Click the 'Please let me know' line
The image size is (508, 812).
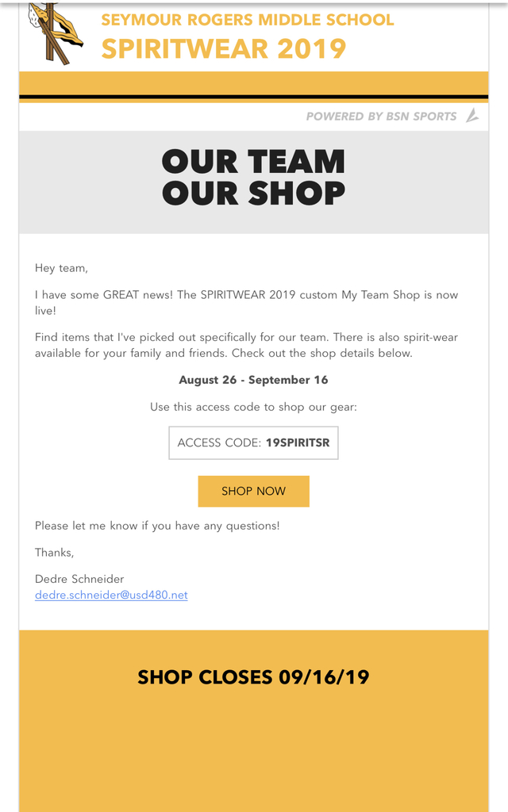(x=157, y=526)
